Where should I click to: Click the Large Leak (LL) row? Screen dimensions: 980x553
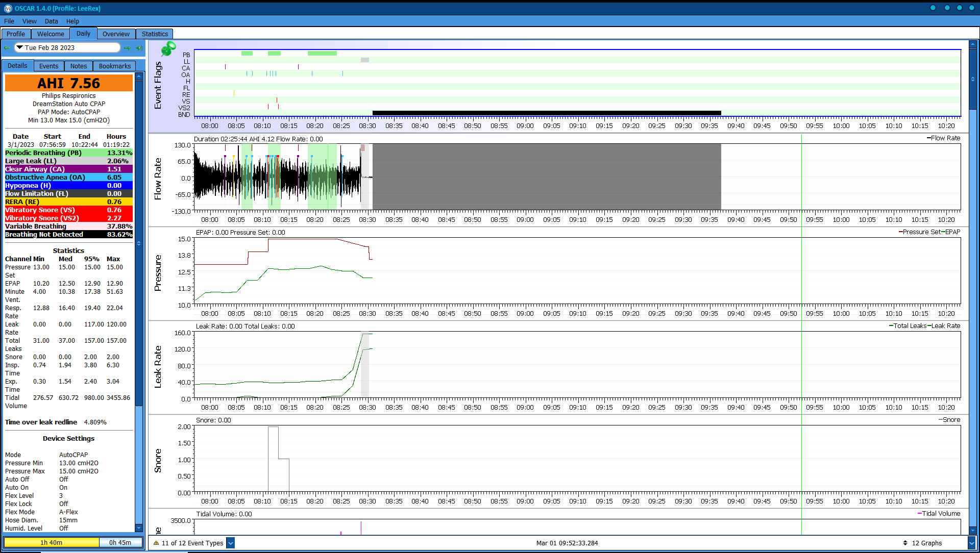tap(69, 161)
